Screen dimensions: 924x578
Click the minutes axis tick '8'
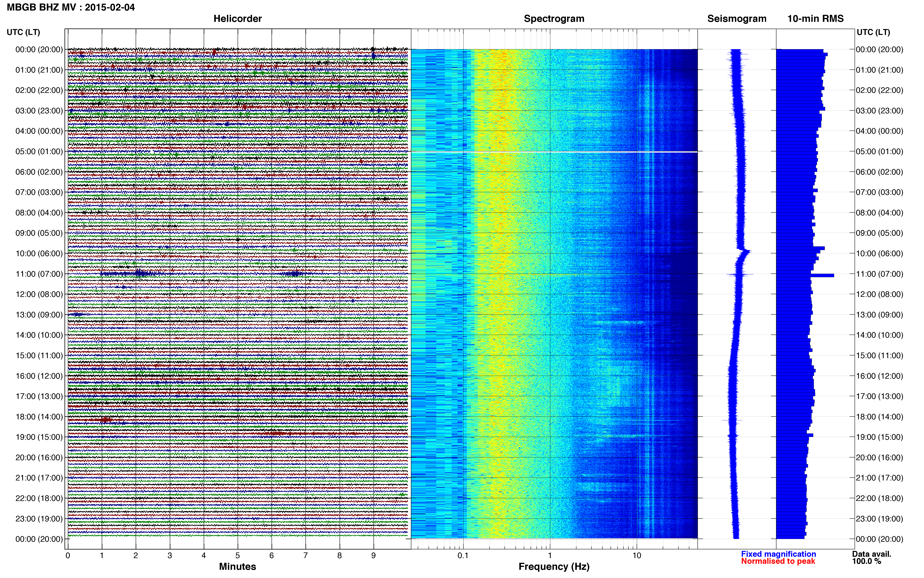click(340, 555)
